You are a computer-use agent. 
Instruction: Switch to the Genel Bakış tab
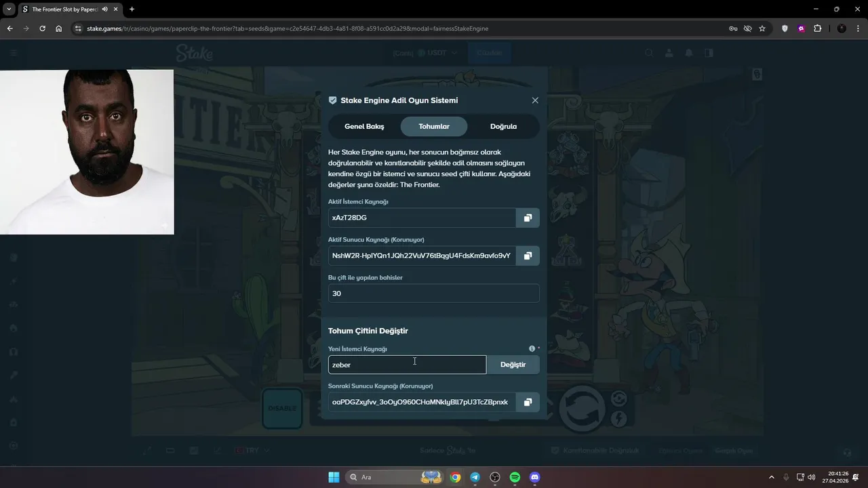point(364,126)
